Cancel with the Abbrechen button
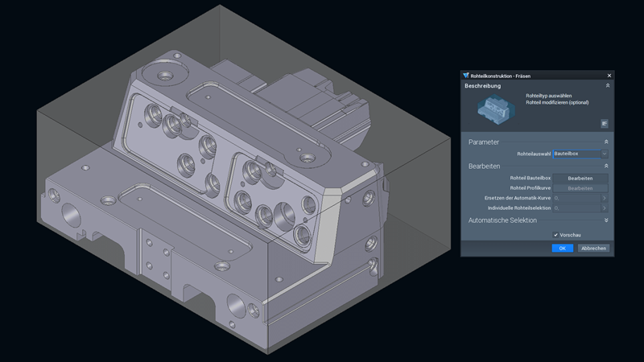Viewport: 644px width, 362px height. pyautogui.click(x=593, y=249)
